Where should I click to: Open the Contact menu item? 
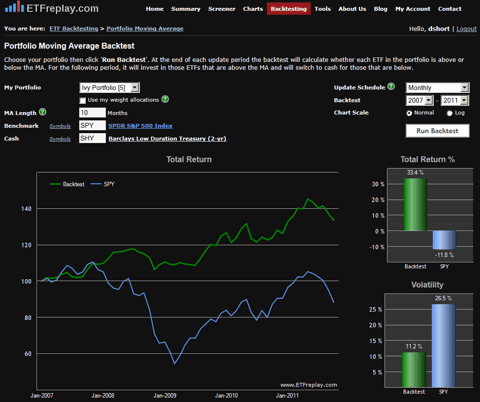pos(450,9)
